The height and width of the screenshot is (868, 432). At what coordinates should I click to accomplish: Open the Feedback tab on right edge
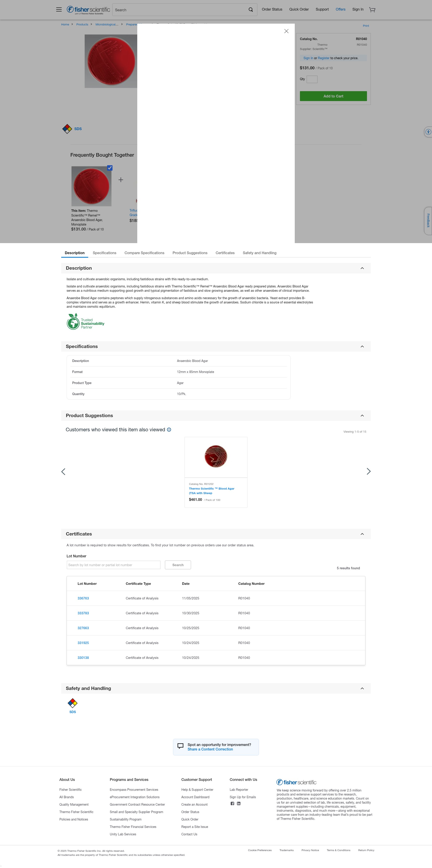click(428, 221)
